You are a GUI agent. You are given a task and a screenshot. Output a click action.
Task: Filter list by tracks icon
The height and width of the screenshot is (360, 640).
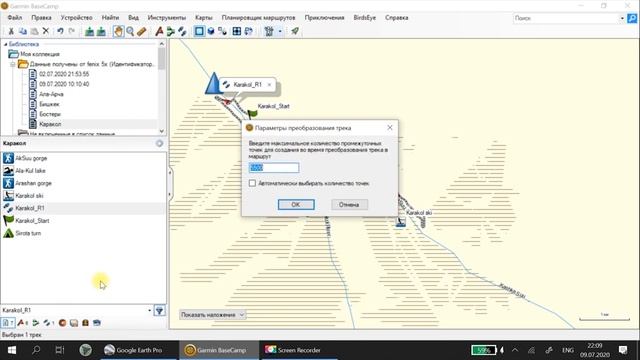click(x=49, y=323)
